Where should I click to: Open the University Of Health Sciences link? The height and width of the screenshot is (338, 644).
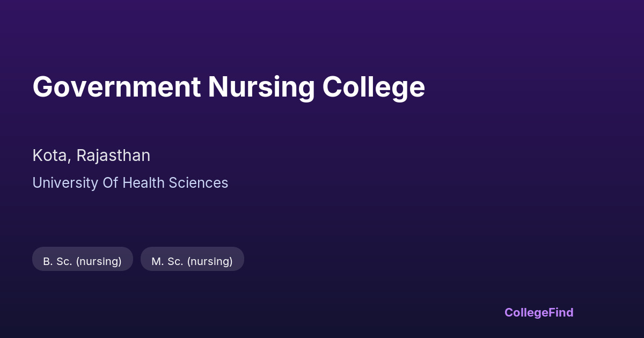click(x=130, y=183)
